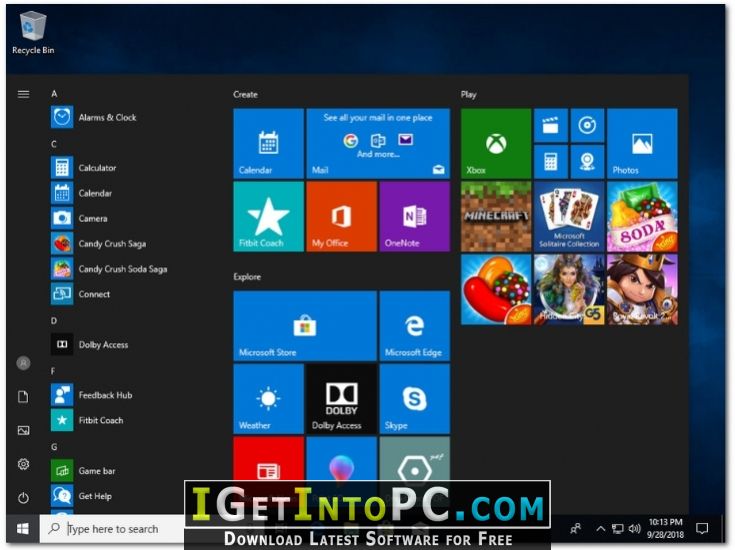
Task: Open the Weather tile
Action: click(269, 399)
